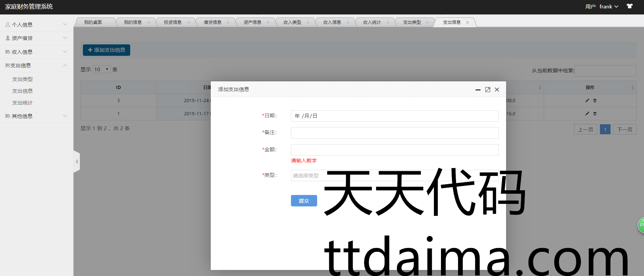Click the 提交 submit button
This screenshot has width=644, height=276.
point(304,201)
